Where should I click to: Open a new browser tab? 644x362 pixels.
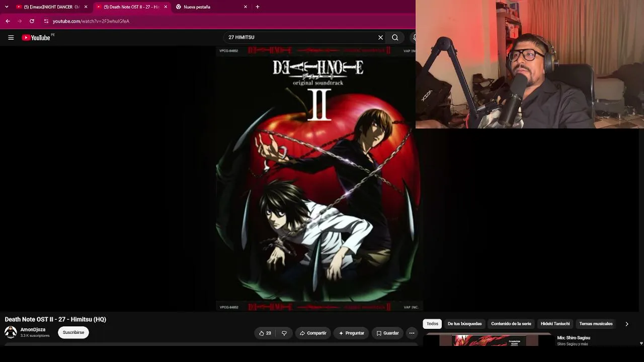(258, 7)
